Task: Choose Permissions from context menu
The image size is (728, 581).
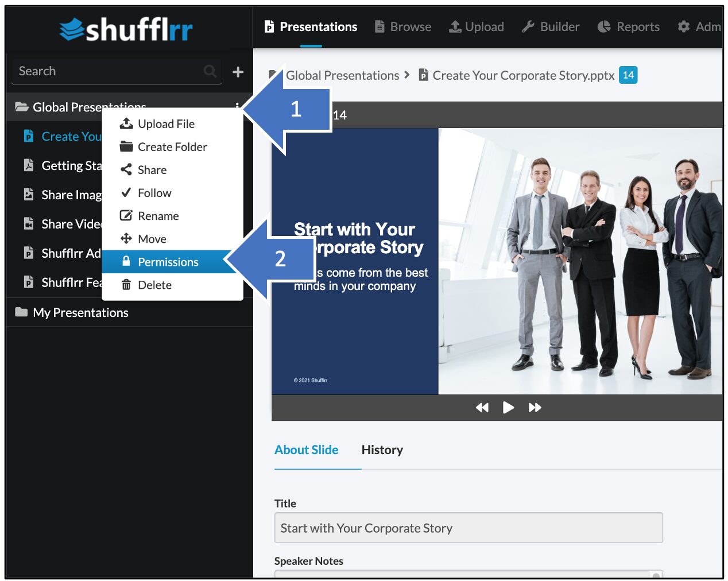Action: [x=172, y=262]
